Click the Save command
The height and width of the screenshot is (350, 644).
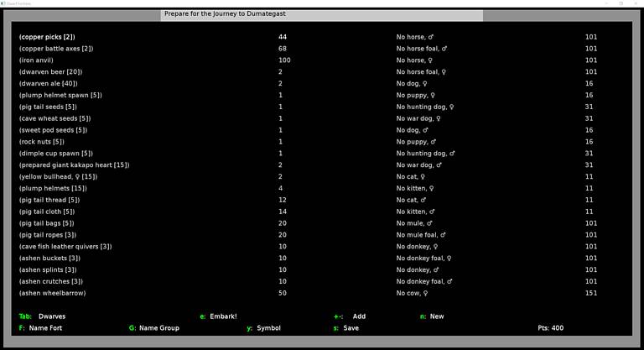coord(346,328)
